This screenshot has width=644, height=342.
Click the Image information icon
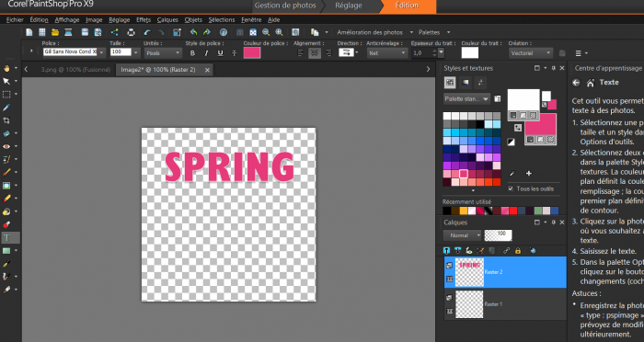click(x=223, y=32)
